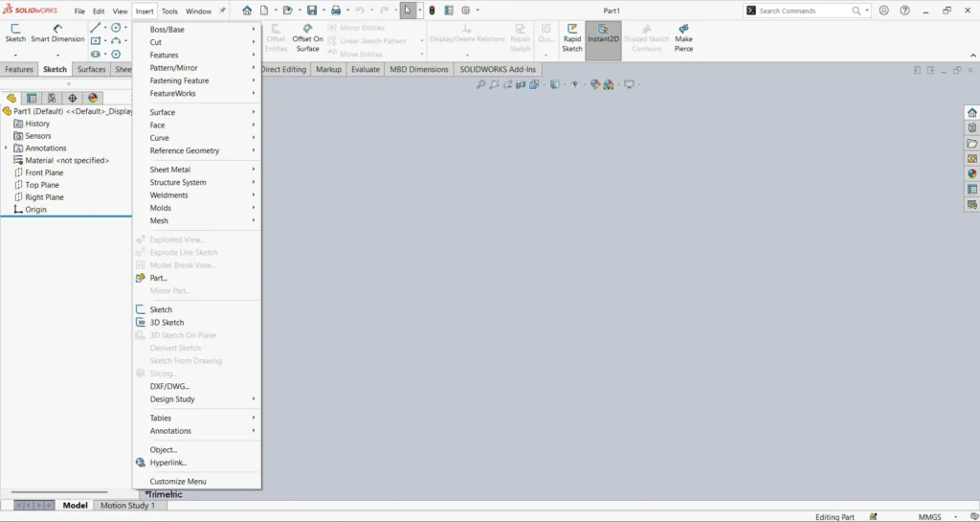980x522 pixels.
Task: Open the Sketch button dropdown arrow
Action: point(15,55)
